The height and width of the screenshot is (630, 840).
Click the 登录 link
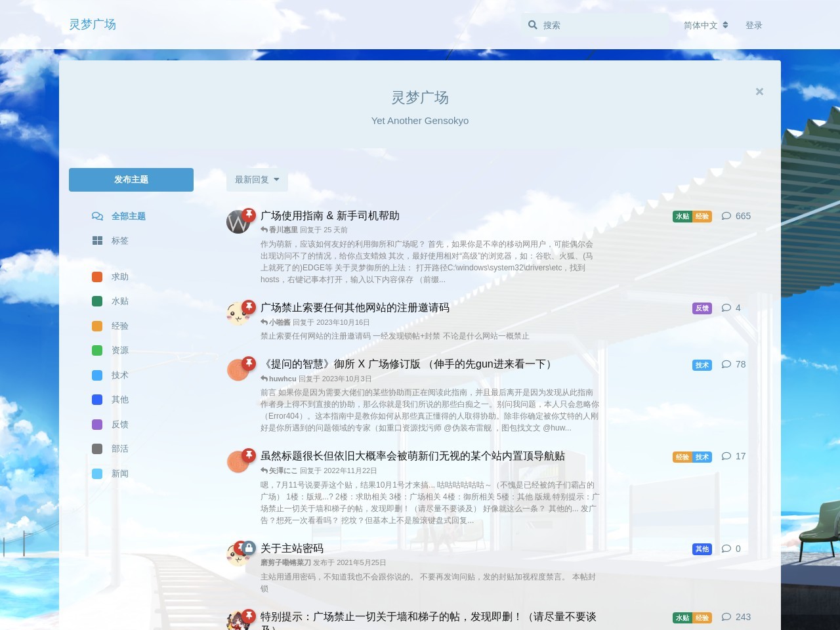coord(755,25)
